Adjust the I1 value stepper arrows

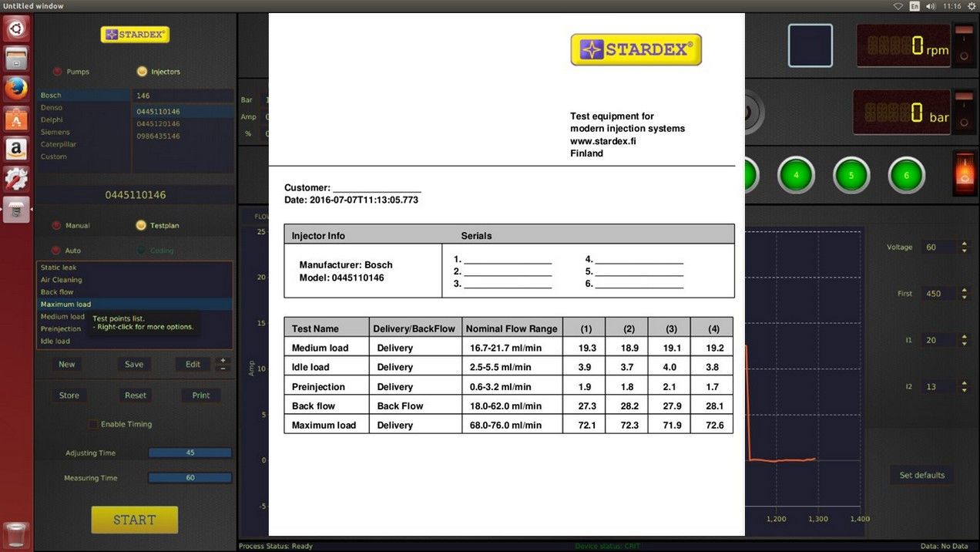tap(964, 340)
